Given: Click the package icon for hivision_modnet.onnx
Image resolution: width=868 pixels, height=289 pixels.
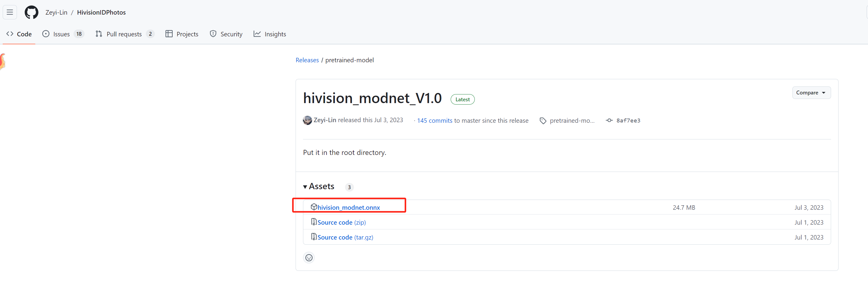Looking at the screenshot, I should 313,207.
